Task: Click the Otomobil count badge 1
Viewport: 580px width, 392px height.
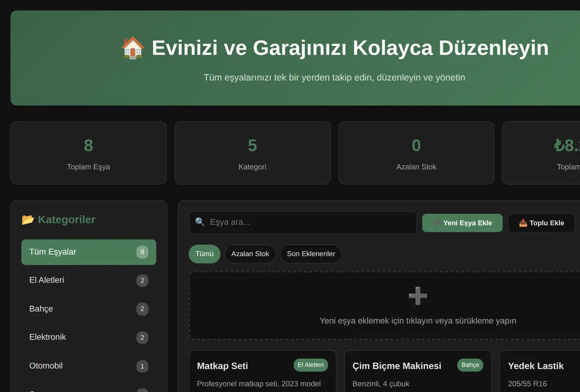Action: tap(142, 366)
